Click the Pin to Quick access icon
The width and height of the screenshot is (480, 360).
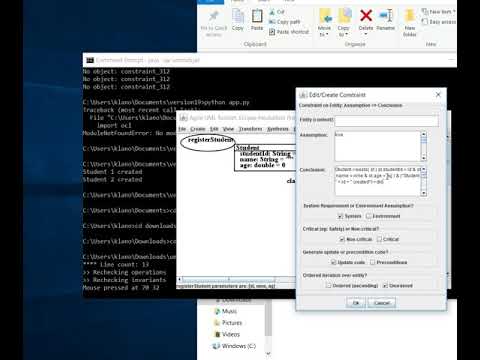(x=213, y=16)
